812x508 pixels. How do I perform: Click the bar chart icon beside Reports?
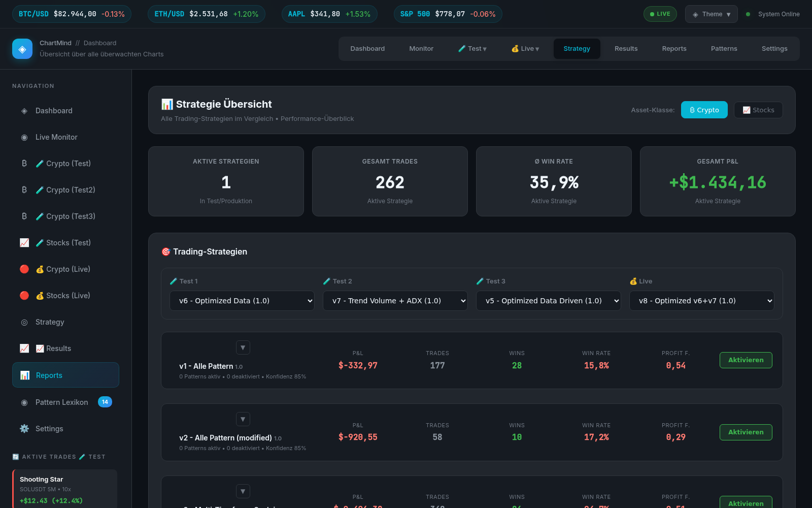click(25, 375)
